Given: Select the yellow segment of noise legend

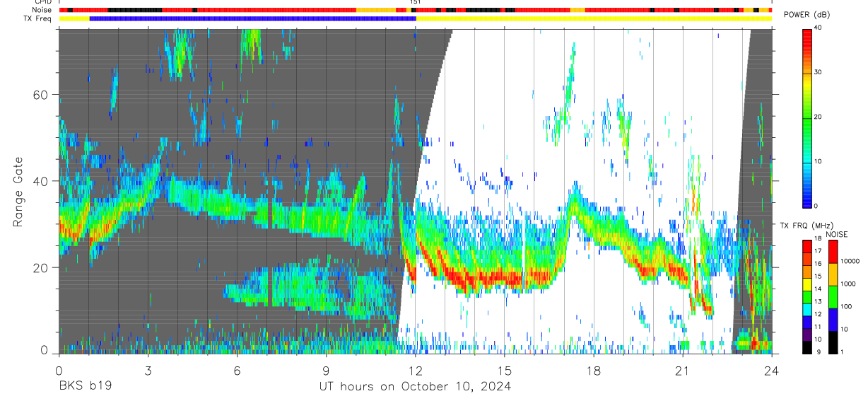Looking at the screenshot, I should [x=833, y=274].
